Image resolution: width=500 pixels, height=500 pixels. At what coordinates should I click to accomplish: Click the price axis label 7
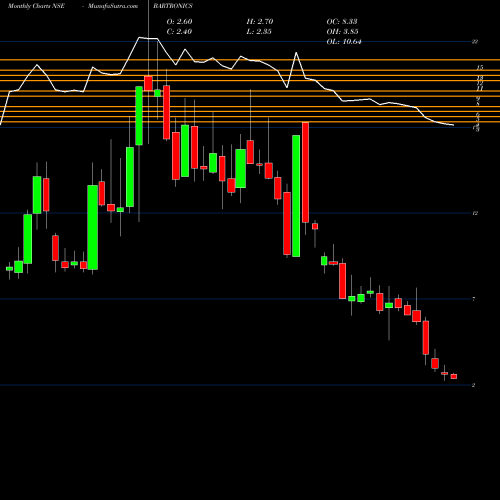pyautogui.click(x=474, y=299)
